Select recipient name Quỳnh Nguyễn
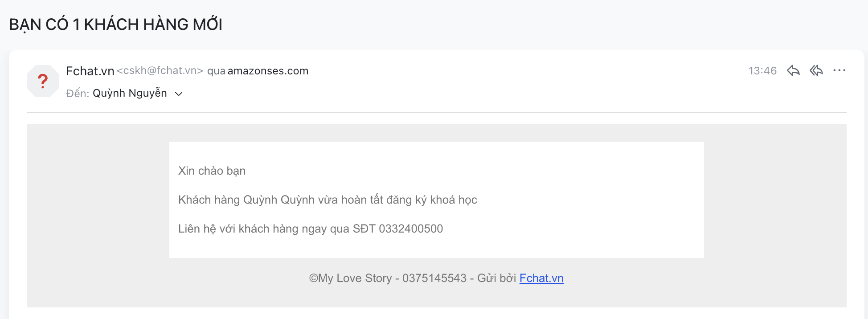Viewport: 868px width, 319px height. click(x=130, y=93)
